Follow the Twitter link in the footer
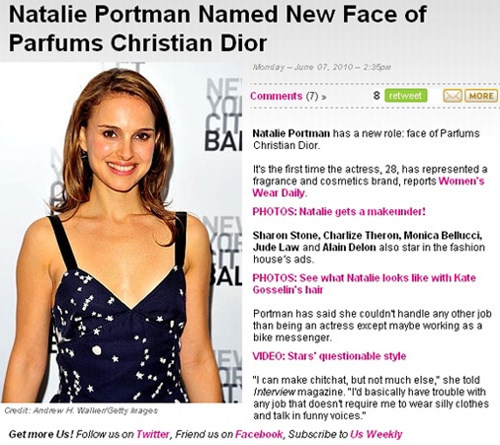 click(153, 434)
